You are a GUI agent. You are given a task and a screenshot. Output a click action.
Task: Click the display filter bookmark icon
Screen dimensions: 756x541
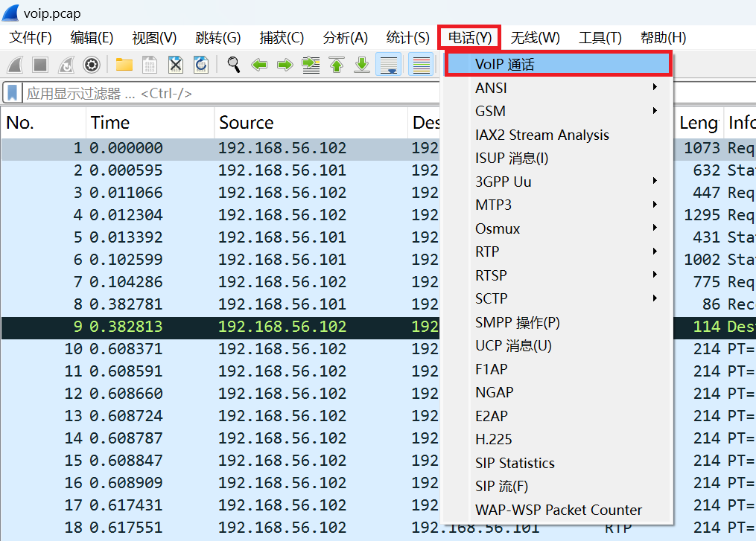pos(13,92)
